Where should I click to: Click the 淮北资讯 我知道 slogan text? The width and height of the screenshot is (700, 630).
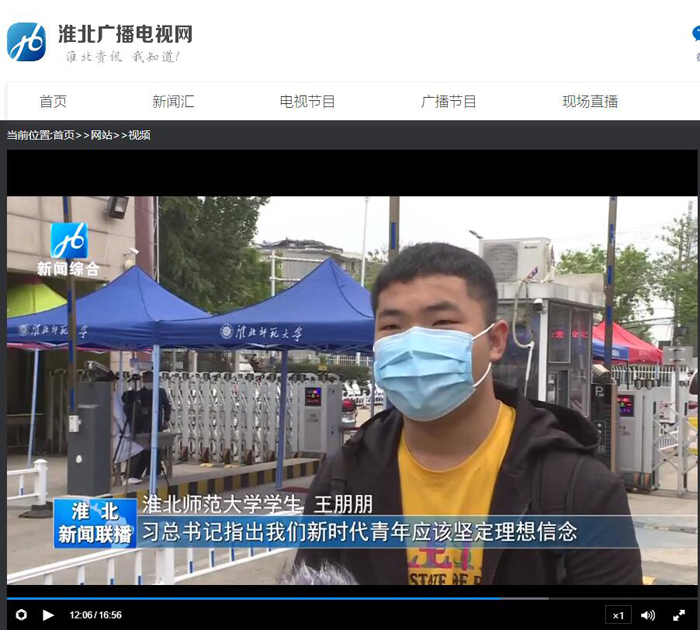pos(122,57)
